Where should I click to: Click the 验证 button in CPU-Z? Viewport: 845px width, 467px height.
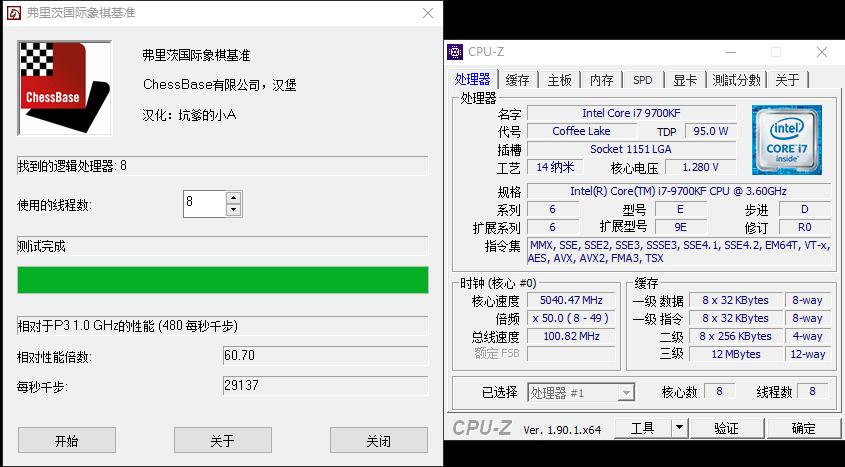(726, 428)
